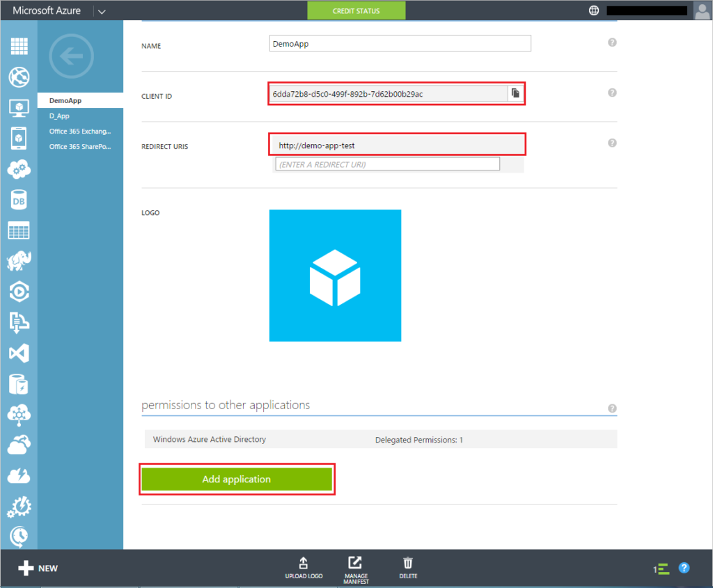
Task: Click the Add application button
Action: point(237,479)
